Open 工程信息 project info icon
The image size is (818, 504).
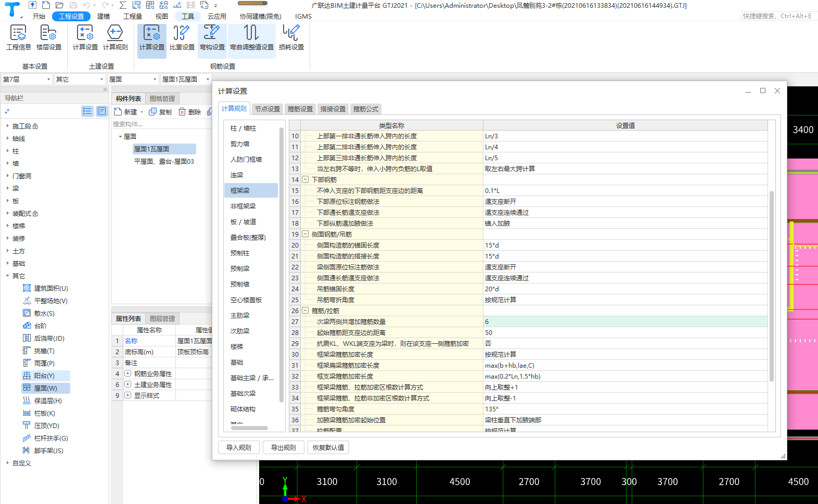(19, 38)
